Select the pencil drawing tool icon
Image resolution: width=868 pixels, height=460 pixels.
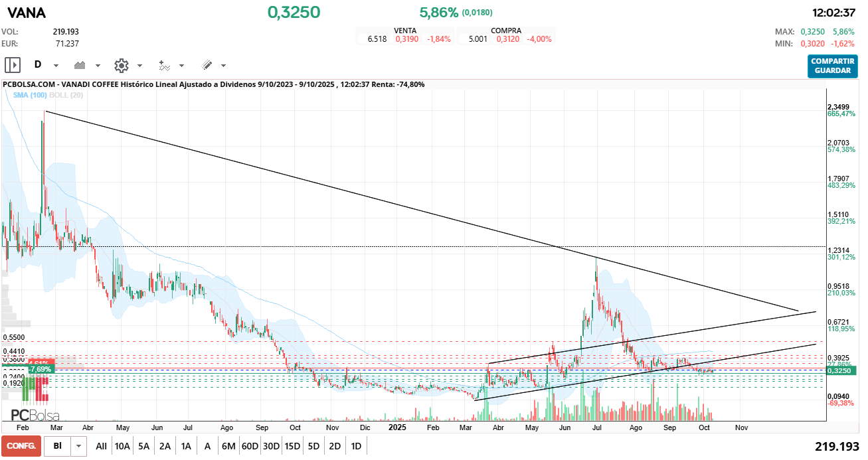207,65
